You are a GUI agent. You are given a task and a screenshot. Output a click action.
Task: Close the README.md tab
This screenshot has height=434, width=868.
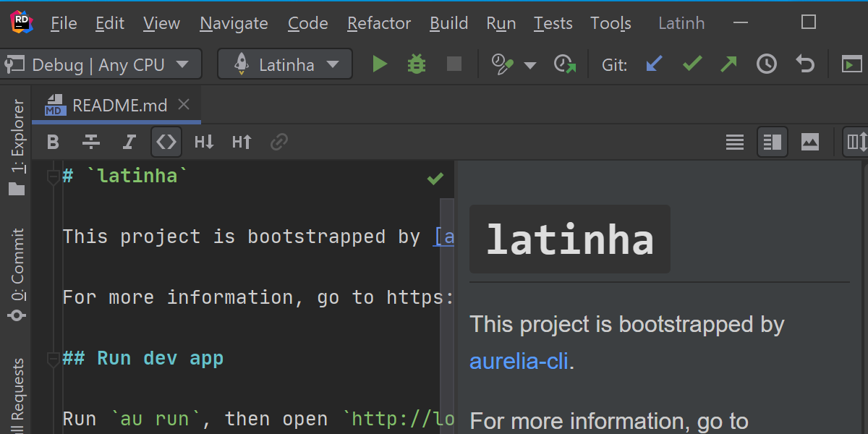point(184,106)
